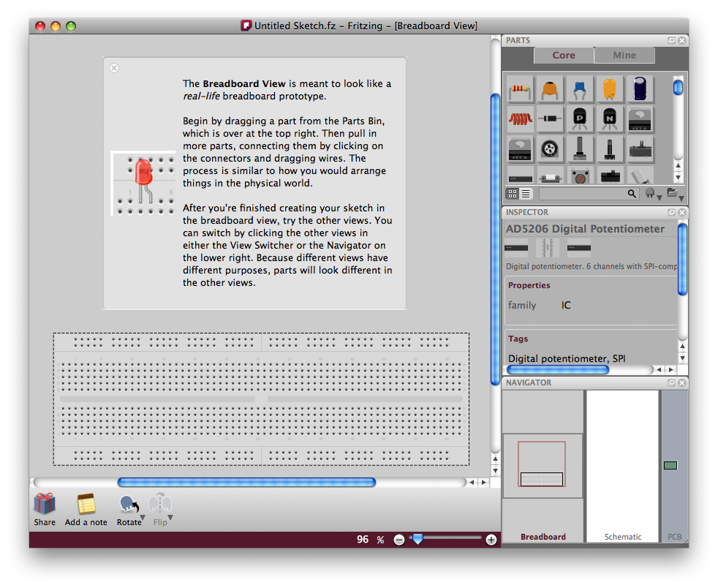Switch to the Core parts tab
The width and height of the screenshot is (718, 588).
[x=564, y=56]
